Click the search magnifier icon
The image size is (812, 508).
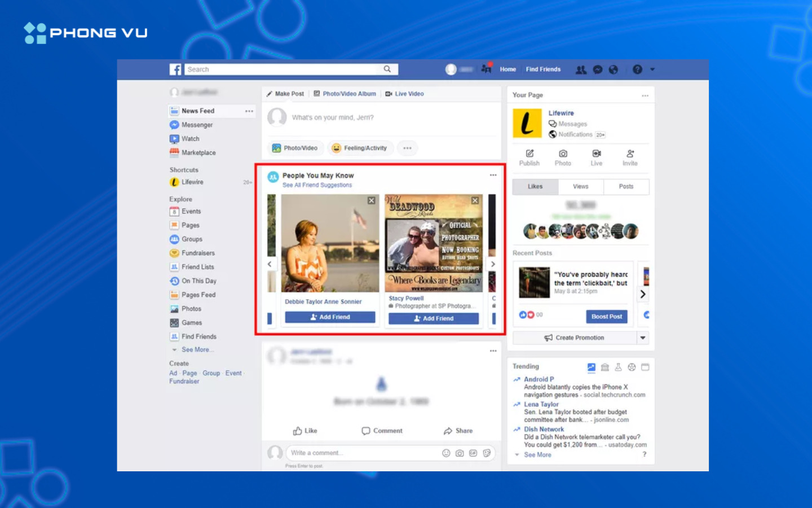tap(387, 69)
